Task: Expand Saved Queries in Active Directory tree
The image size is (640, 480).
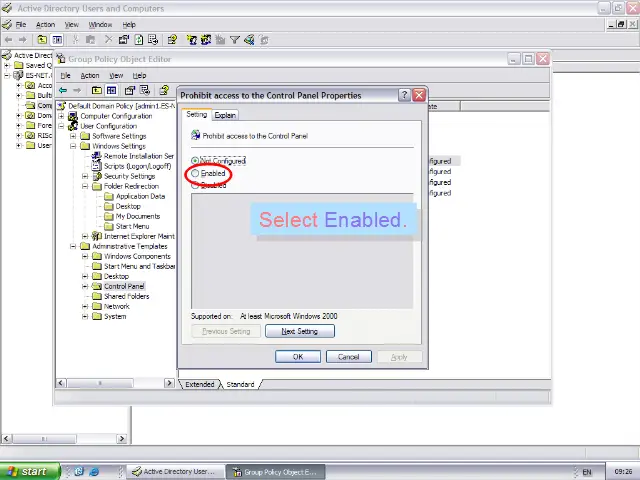Action: [7, 65]
